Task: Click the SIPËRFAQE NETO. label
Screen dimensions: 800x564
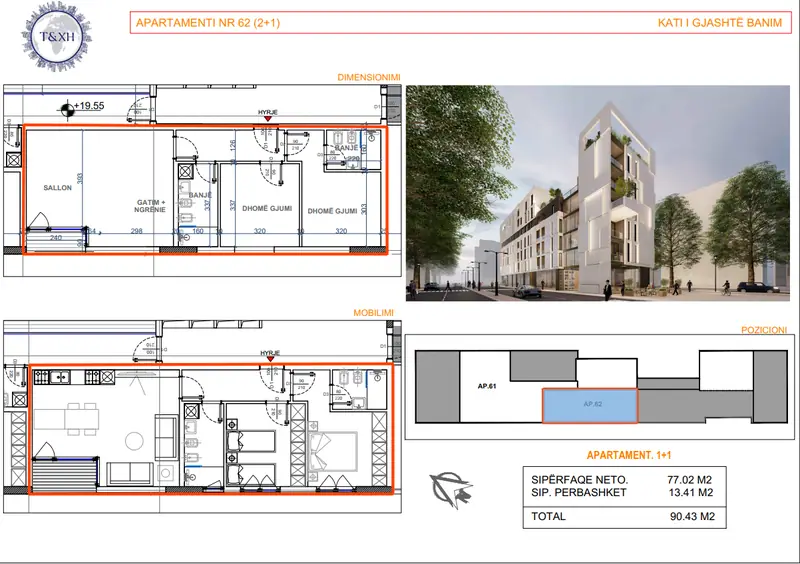Action: point(580,480)
